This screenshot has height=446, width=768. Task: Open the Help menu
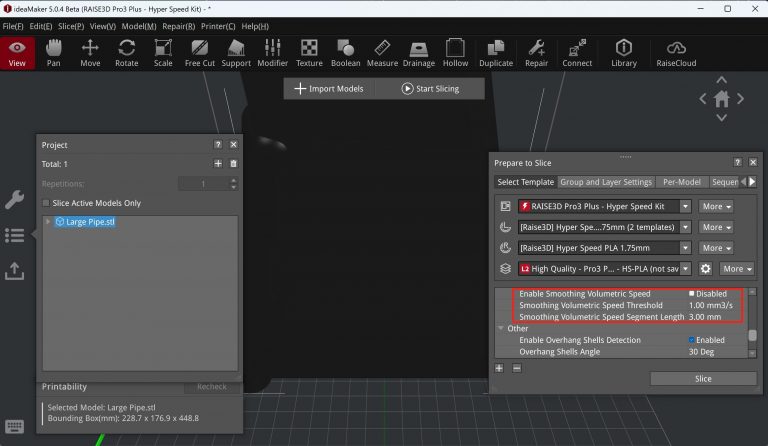pyautogui.click(x=255, y=26)
